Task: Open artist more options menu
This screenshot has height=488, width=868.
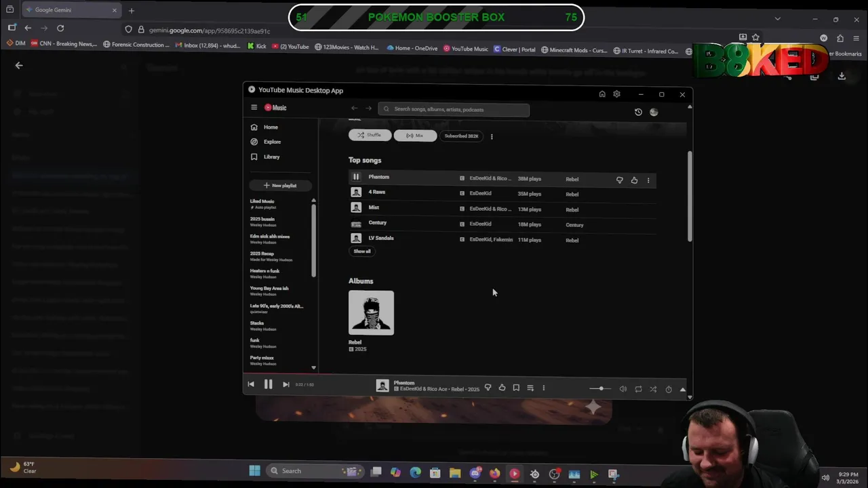Action: (492, 136)
